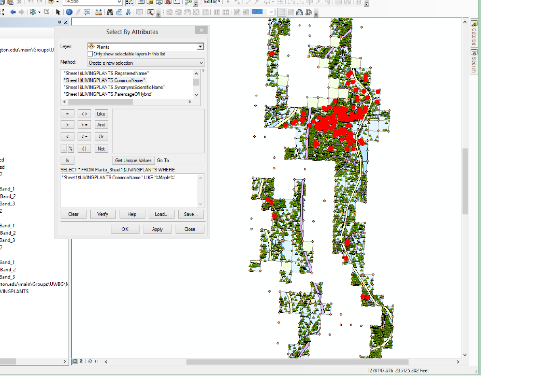
Task: Open the Create Viewer Window tool
Action: [150, 12]
